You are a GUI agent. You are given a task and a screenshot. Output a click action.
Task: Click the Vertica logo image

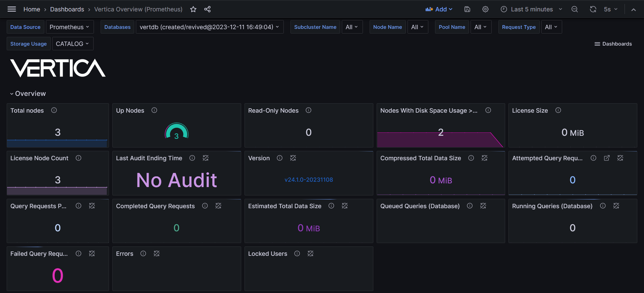[x=58, y=68]
